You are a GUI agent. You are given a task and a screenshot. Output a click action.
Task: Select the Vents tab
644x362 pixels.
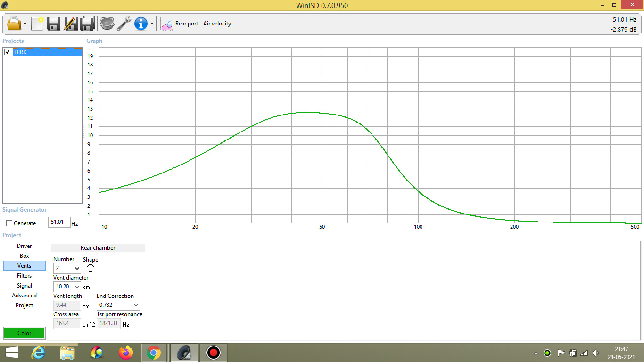[x=25, y=266]
